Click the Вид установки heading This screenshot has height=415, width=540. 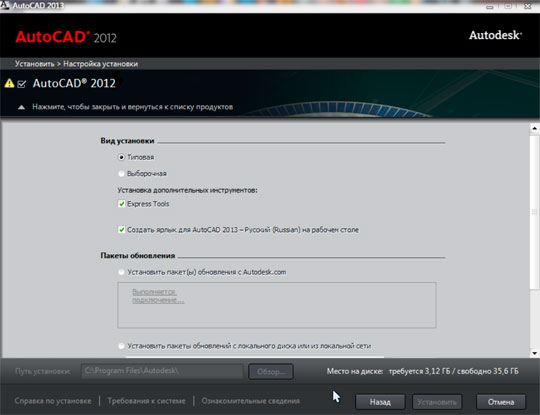tap(127, 141)
